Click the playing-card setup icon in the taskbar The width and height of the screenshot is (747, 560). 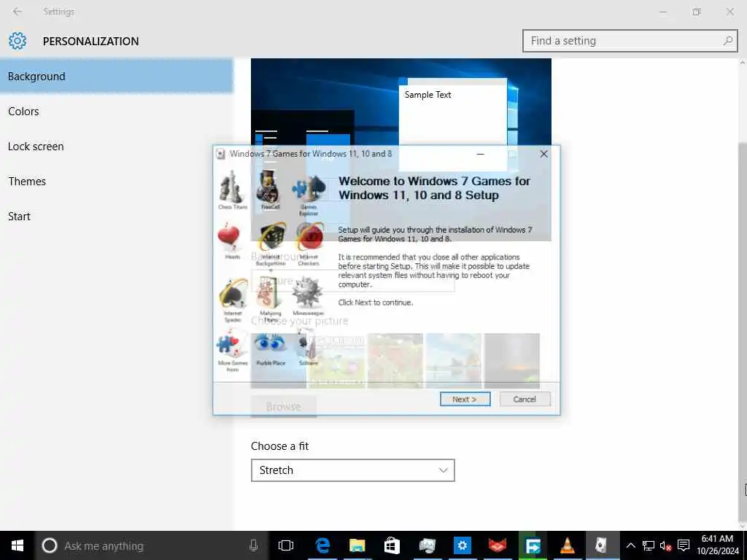click(x=602, y=545)
